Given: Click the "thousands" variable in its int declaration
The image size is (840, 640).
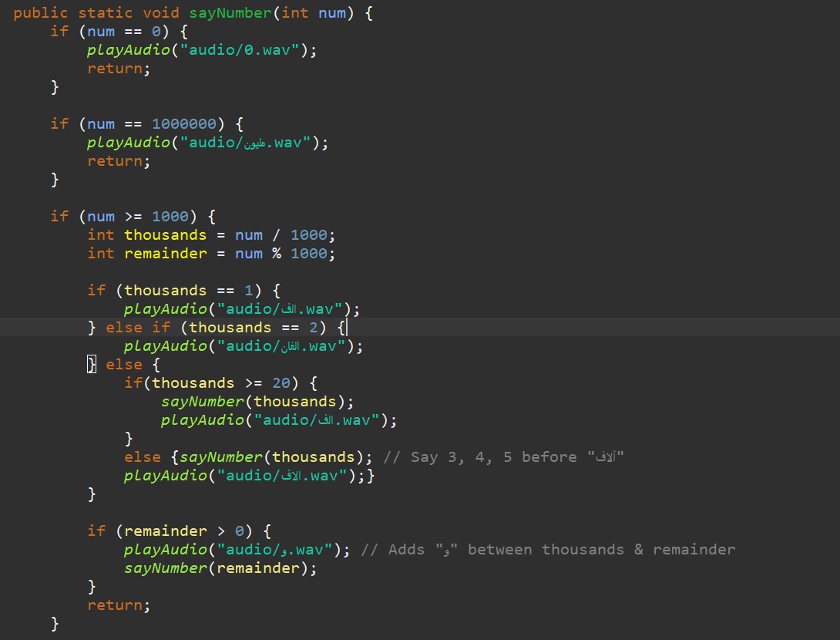Looking at the screenshot, I should coord(165,235).
